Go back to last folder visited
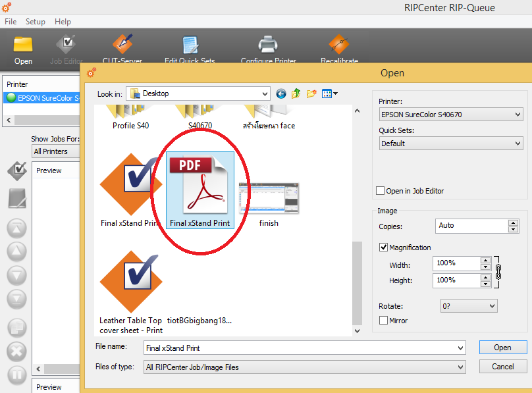 tap(281, 94)
